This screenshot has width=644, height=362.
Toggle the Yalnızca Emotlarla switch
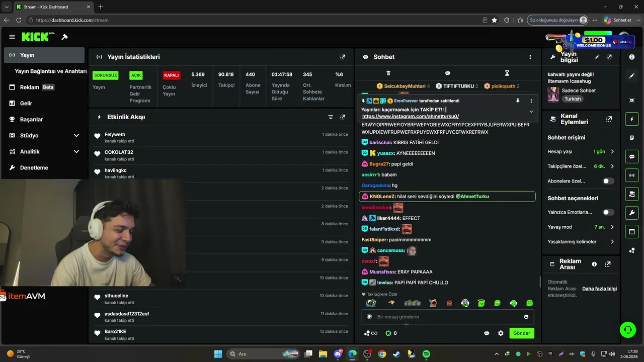[608, 212]
